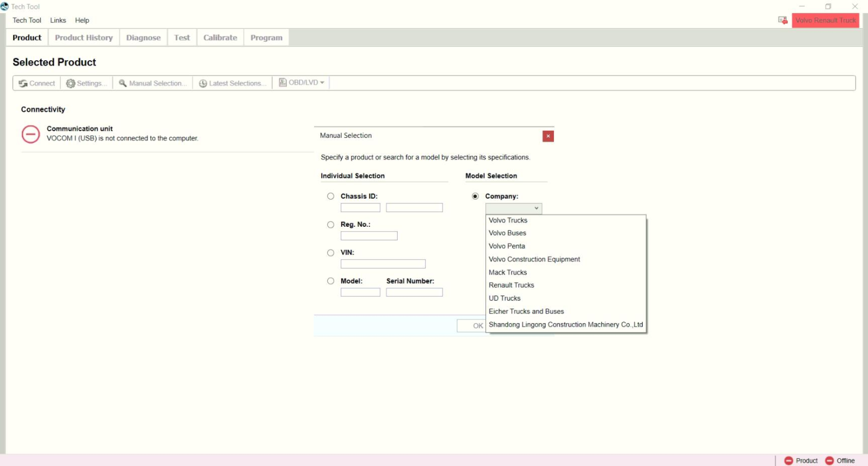Click the 'VOCOM I (USB) is not connected' message
This screenshot has height=466, width=868.
pyautogui.click(x=123, y=138)
